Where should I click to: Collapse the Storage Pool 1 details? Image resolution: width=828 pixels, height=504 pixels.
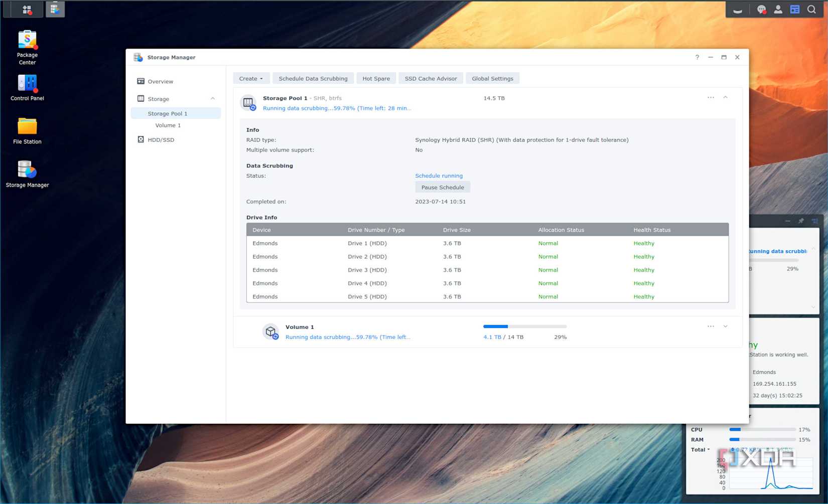click(725, 98)
